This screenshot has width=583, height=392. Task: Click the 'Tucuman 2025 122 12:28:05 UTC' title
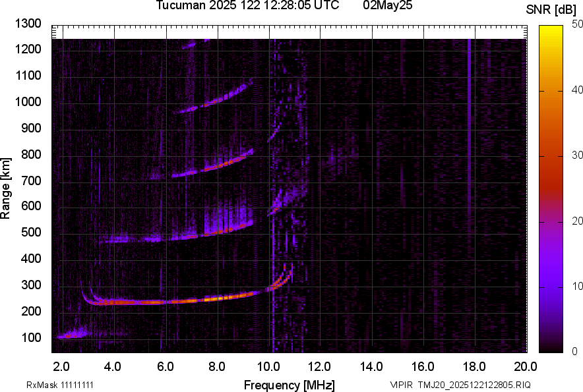click(247, 5)
